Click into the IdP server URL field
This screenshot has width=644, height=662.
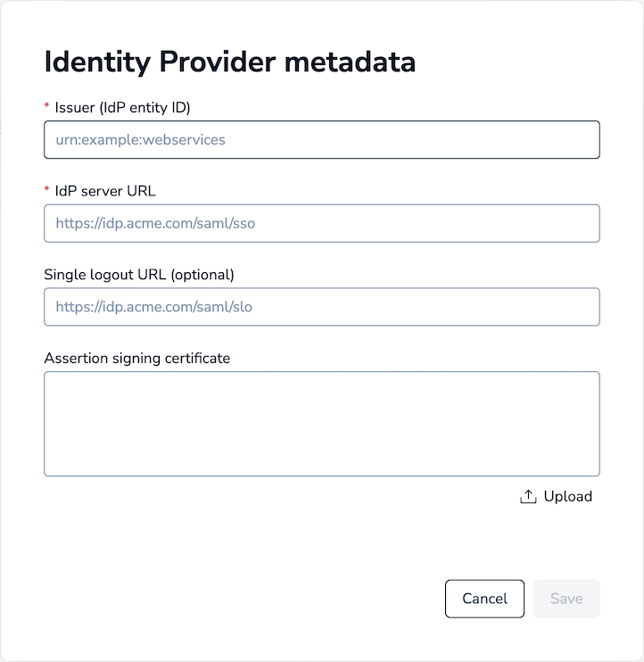click(x=321, y=223)
